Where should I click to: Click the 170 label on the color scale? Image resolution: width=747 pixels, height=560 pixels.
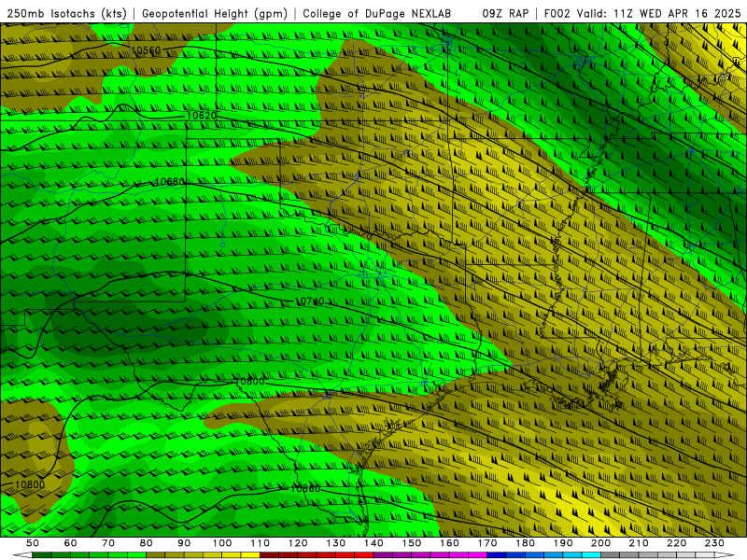(x=487, y=543)
